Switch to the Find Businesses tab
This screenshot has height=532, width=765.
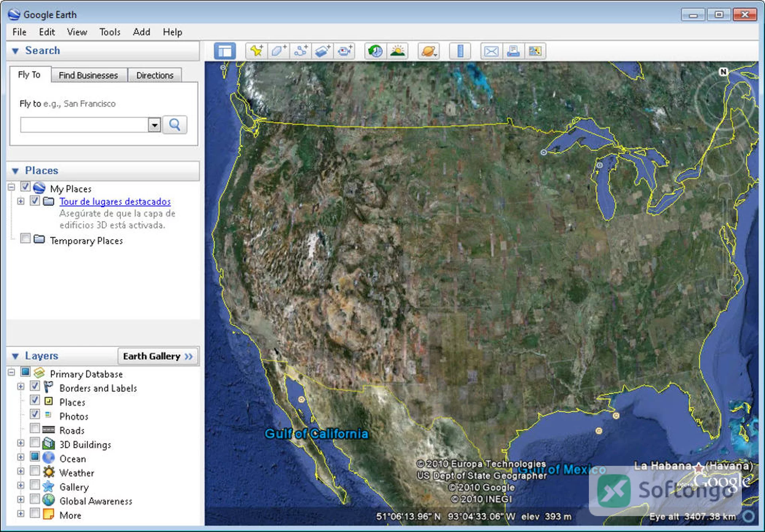click(x=88, y=75)
